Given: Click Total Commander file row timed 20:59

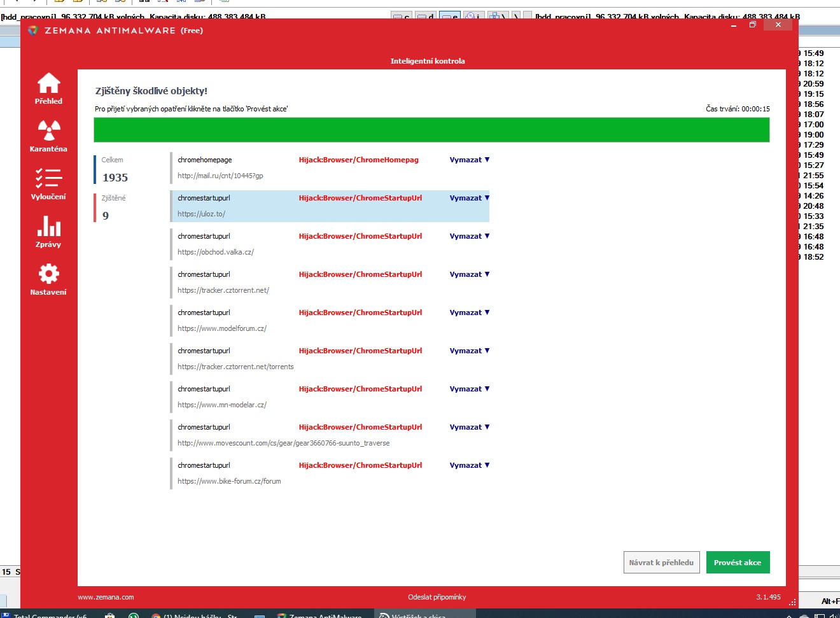Looking at the screenshot, I should point(812,84).
